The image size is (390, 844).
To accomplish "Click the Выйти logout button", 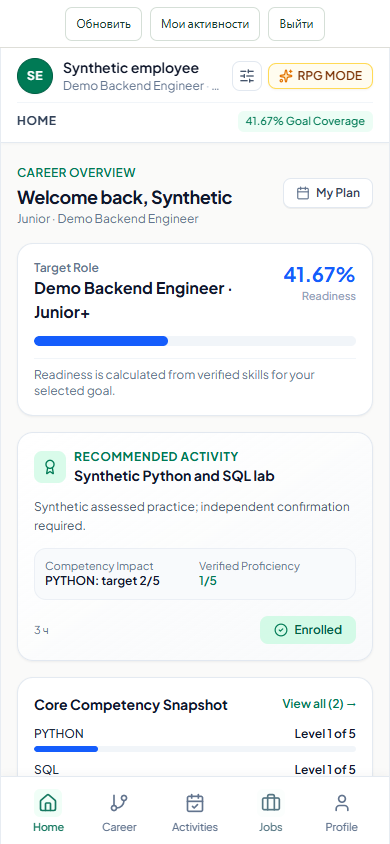I will click(296, 24).
